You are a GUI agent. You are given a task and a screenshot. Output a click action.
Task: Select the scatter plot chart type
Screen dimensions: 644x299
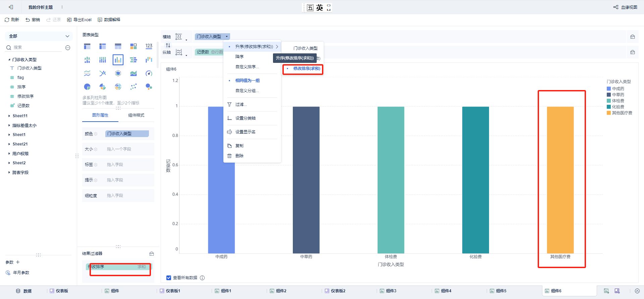133,87
